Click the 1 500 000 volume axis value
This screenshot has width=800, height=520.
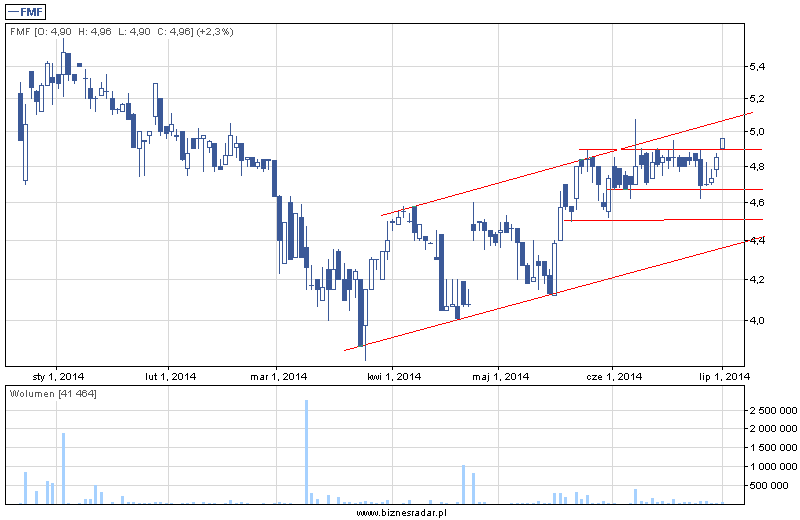773,448
